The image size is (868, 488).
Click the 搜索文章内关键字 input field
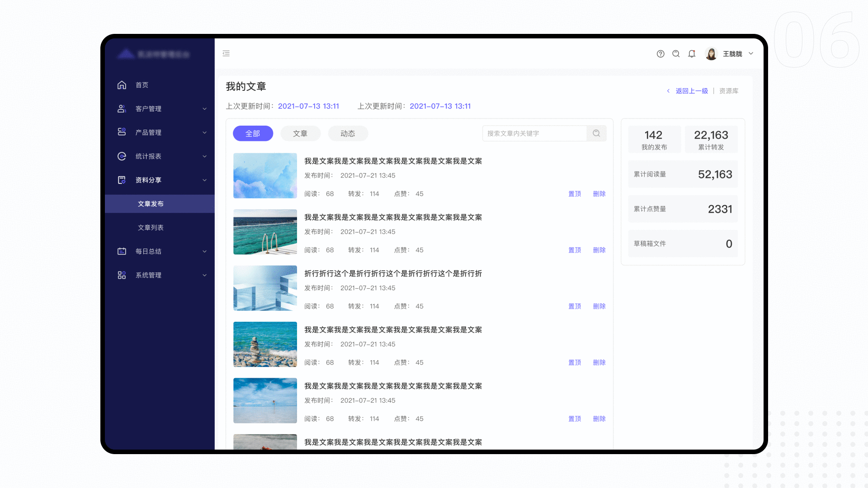[x=534, y=134]
